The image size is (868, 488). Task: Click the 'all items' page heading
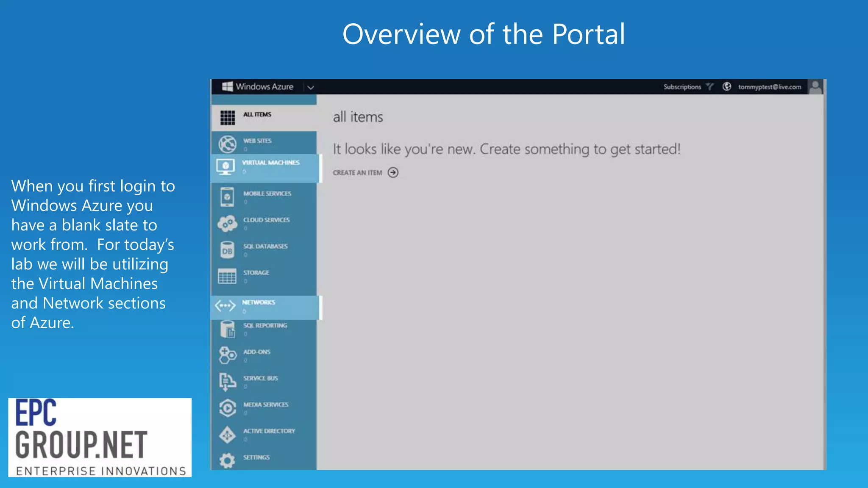click(x=358, y=117)
